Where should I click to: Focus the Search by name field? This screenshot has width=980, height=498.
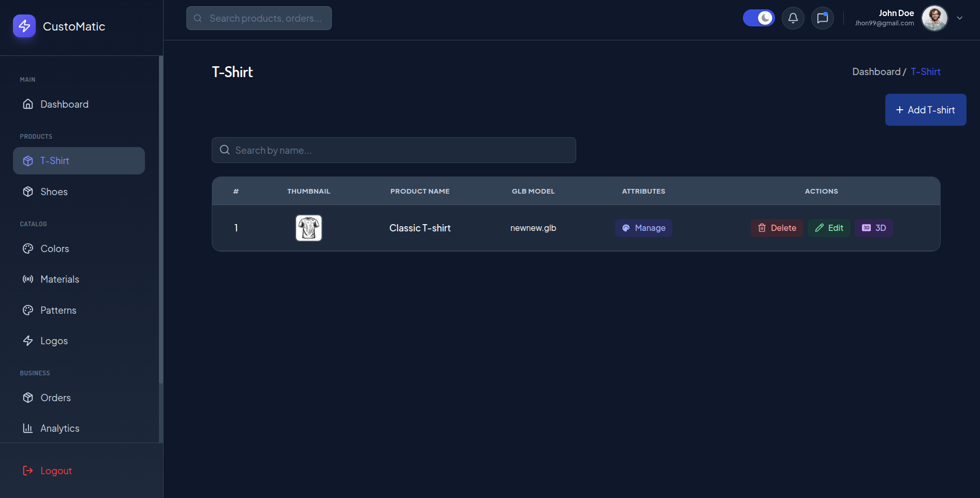pyautogui.click(x=393, y=150)
